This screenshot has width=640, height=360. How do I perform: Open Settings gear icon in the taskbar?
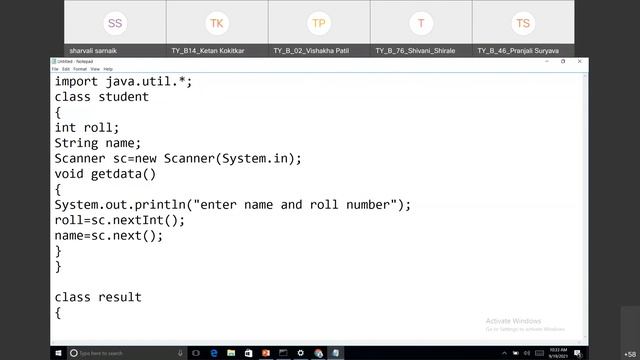click(x=301, y=353)
